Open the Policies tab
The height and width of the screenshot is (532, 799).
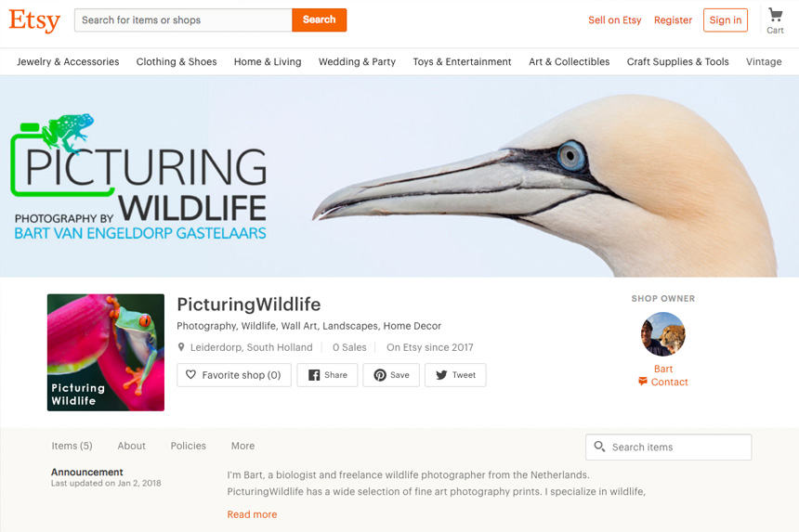click(x=188, y=446)
